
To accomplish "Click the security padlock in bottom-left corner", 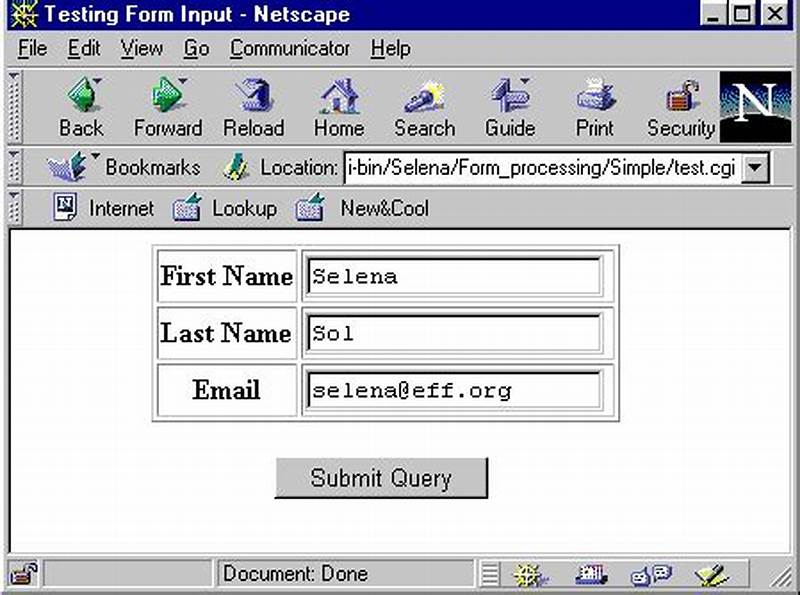I will click(22, 573).
